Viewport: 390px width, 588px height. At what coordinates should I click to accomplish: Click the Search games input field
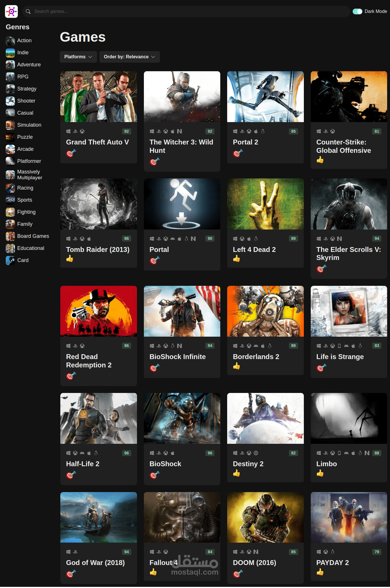click(x=186, y=11)
